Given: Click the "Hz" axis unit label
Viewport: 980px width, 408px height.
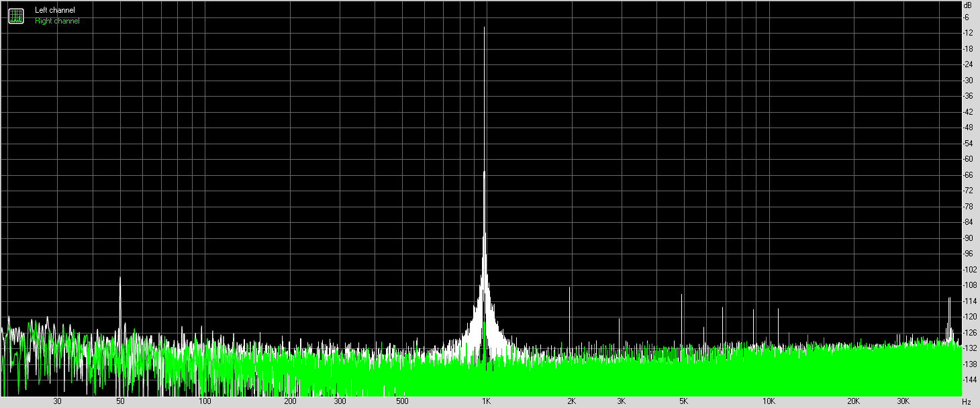Looking at the screenshot, I should [967, 401].
